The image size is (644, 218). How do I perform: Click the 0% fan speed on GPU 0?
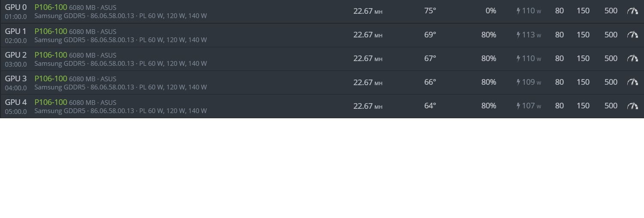tap(490, 11)
